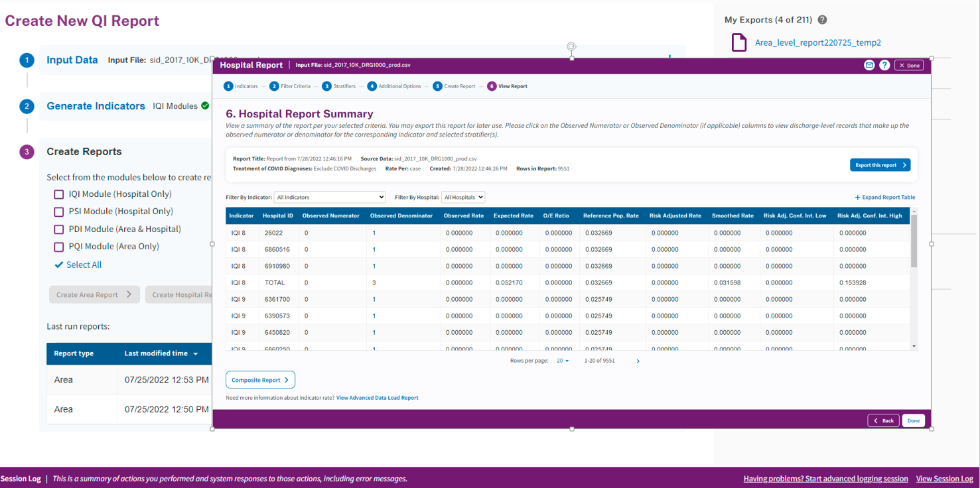The image size is (980, 488).
Task: Check the IQI Module (Hospital Only) box
Action: click(x=59, y=194)
